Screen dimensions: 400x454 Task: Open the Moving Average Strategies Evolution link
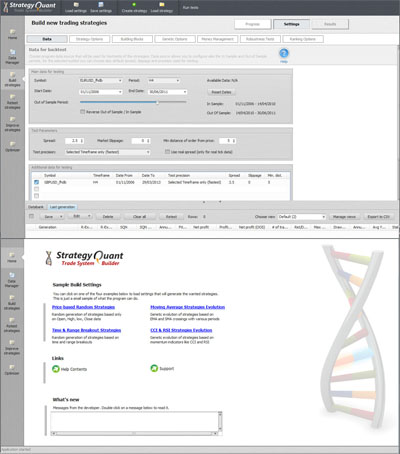point(188,307)
